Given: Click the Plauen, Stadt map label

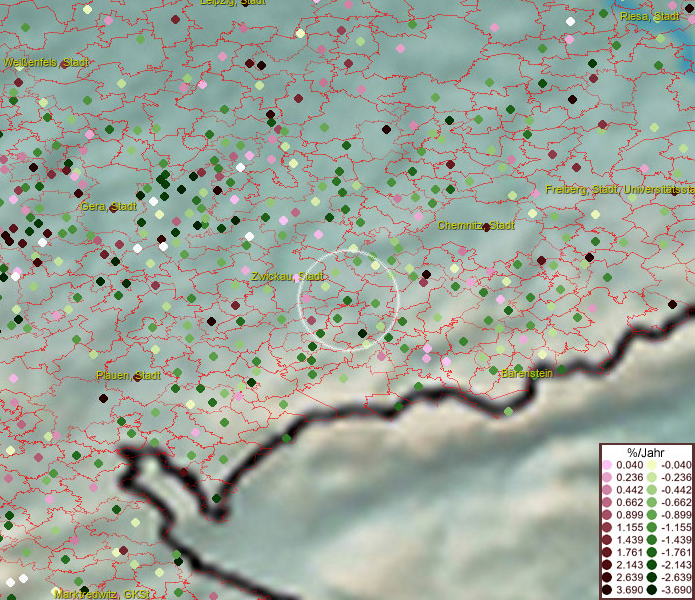Looking at the screenshot, I should (128, 375).
